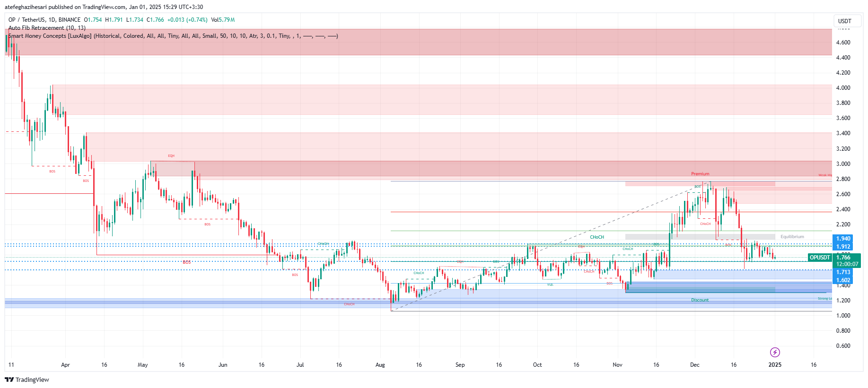Select the OP / TetherUS symbol title
Screen dimensions: 868x388
(x=44, y=20)
